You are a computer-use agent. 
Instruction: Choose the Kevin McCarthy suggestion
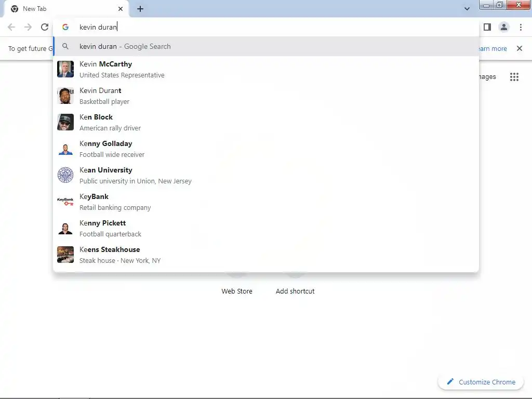267,69
